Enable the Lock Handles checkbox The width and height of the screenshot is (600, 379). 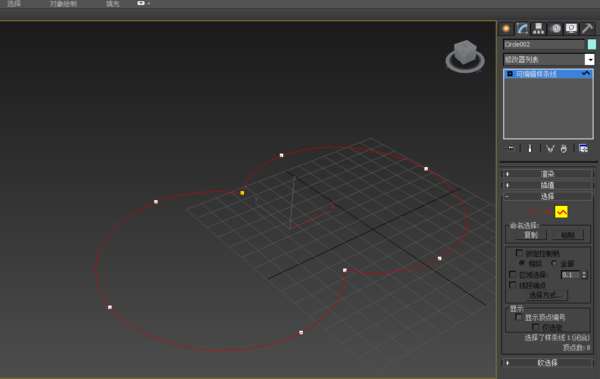[519, 253]
